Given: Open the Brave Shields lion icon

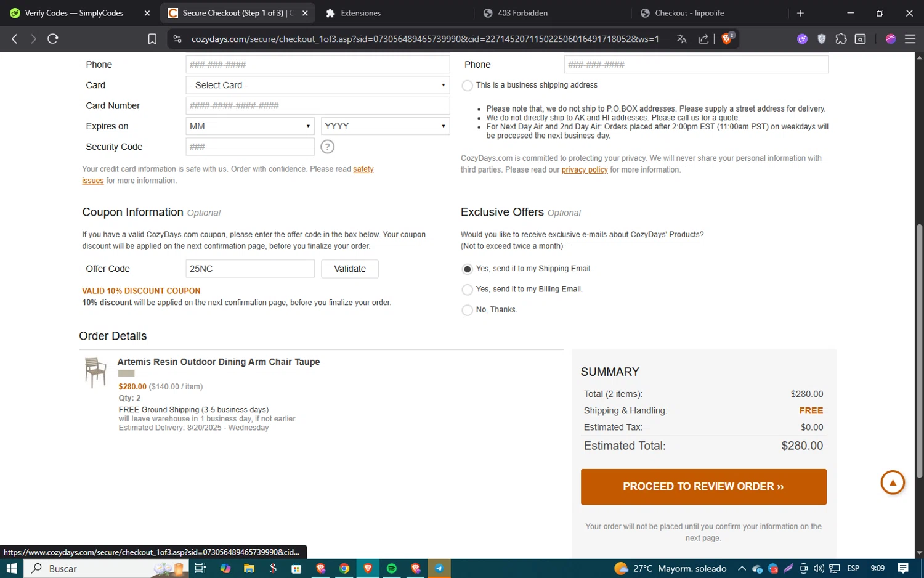Looking at the screenshot, I should [727, 38].
